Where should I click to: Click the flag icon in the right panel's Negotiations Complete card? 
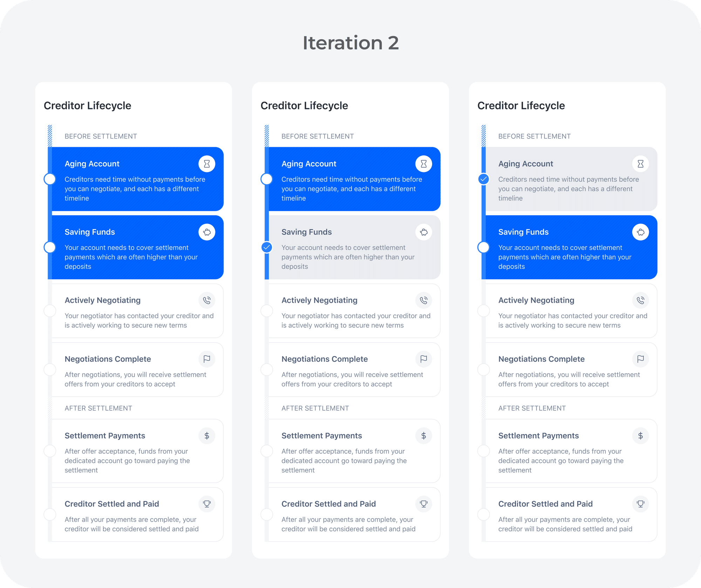[641, 359]
